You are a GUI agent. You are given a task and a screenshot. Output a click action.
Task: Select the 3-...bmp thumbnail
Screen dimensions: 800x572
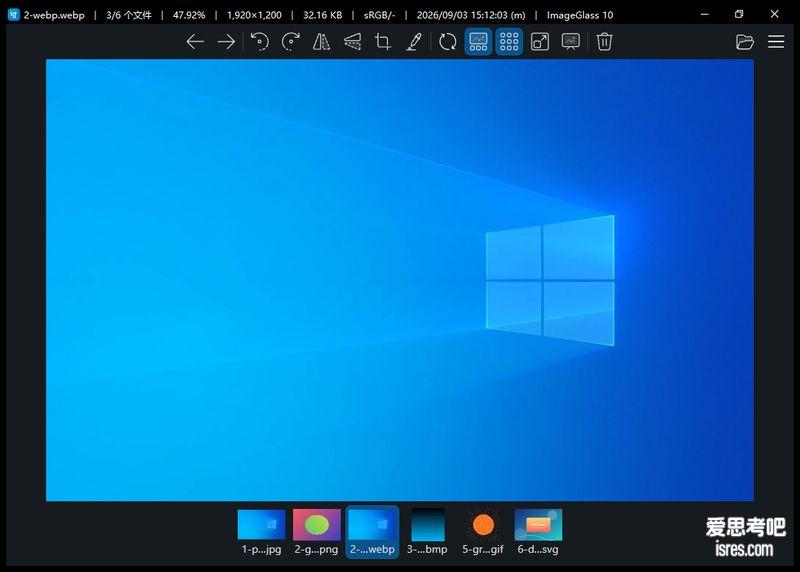pyautogui.click(x=427, y=532)
